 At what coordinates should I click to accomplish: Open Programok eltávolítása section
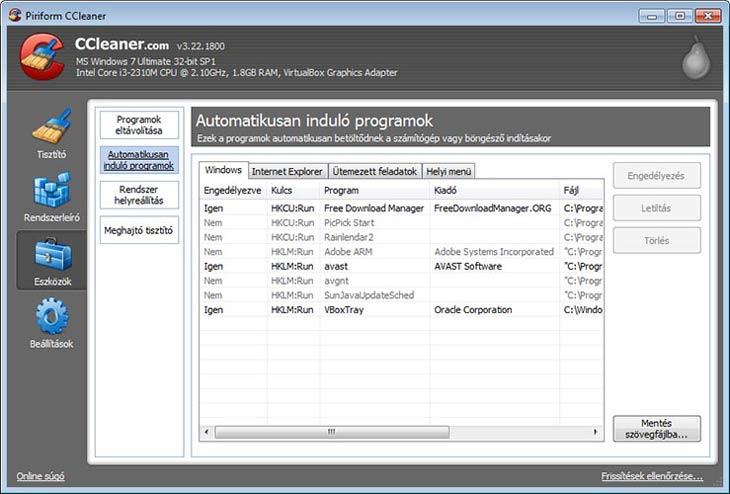point(138,125)
